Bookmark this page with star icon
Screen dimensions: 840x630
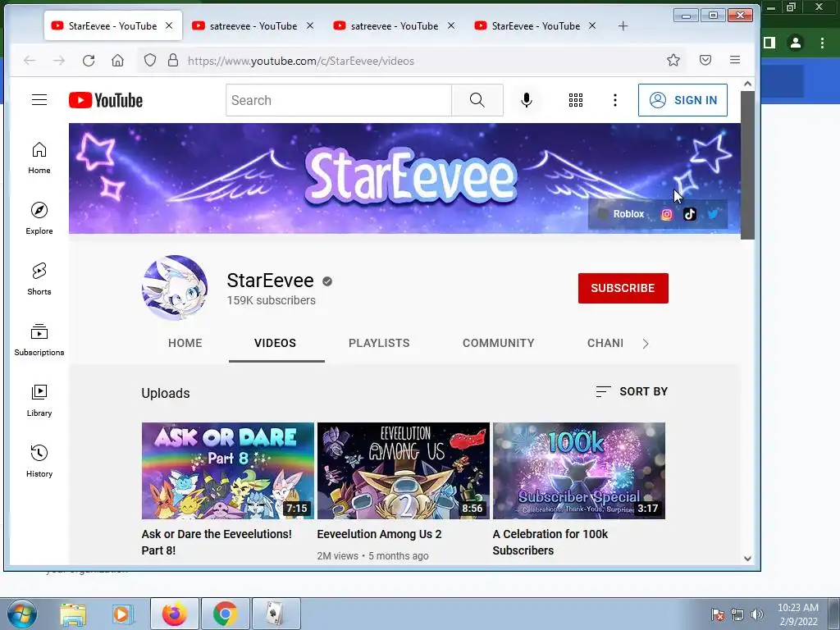pos(673,60)
